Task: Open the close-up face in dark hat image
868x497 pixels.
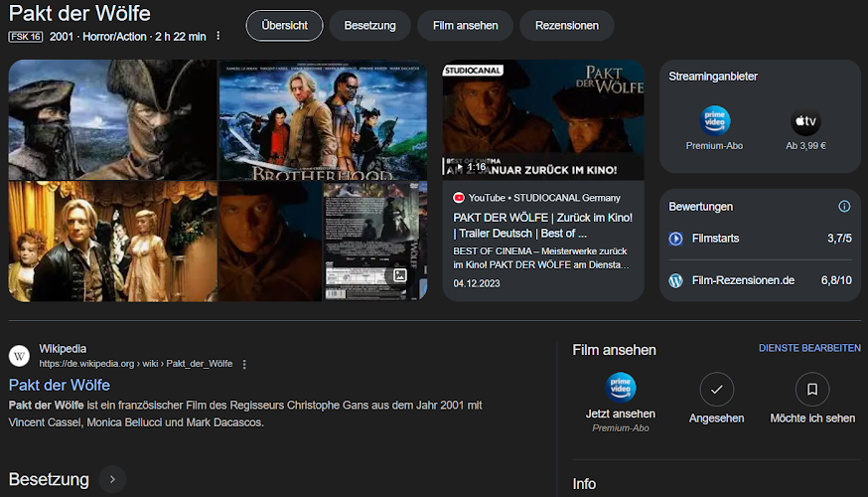Action: point(270,242)
